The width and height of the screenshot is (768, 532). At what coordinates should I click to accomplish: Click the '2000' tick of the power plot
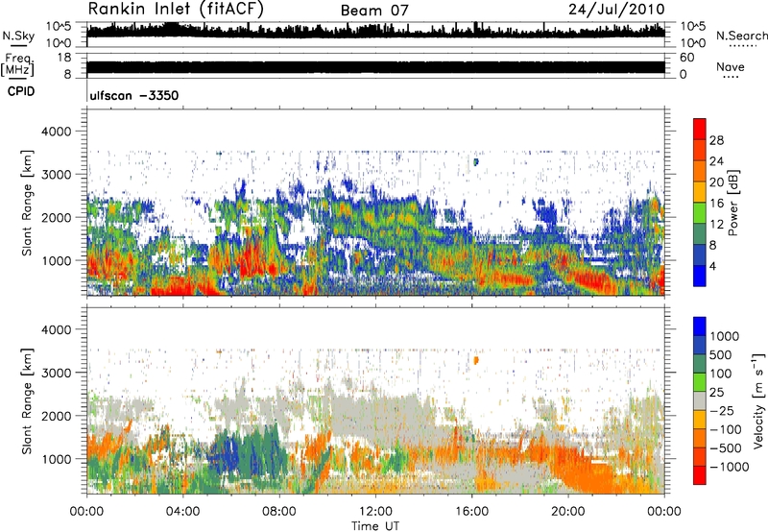click(x=57, y=217)
